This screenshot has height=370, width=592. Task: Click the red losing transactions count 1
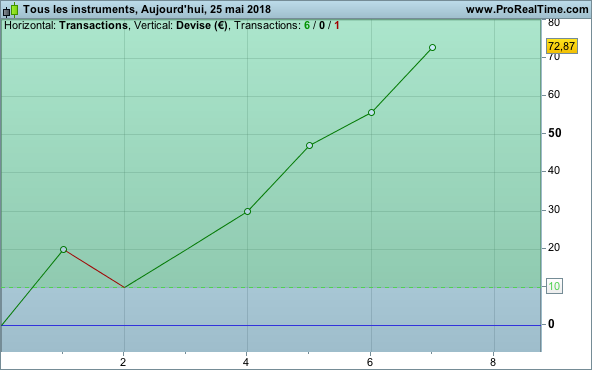point(337,26)
